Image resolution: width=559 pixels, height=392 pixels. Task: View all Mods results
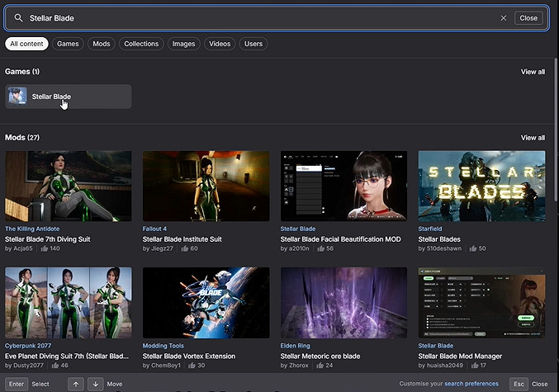tap(533, 138)
